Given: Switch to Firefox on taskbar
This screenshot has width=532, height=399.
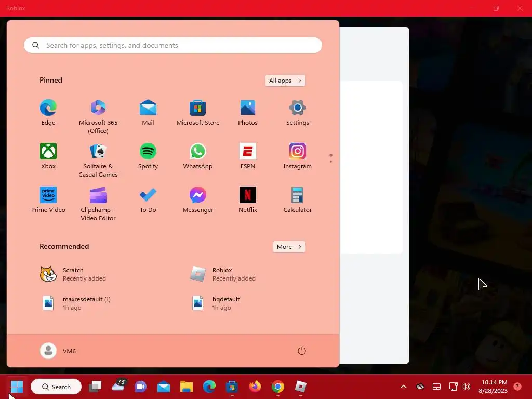Looking at the screenshot, I should click(x=255, y=387).
